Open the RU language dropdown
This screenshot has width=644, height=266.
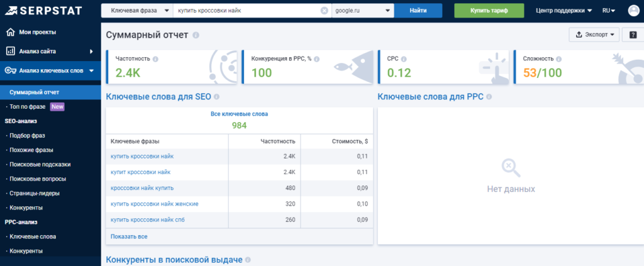coord(609,11)
